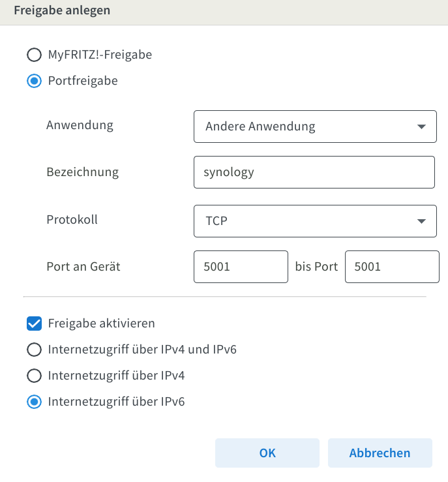This screenshot has height=482, width=448.
Task: Click the arrow icon of Protokoll dropdown
Action: pos(421,221)
